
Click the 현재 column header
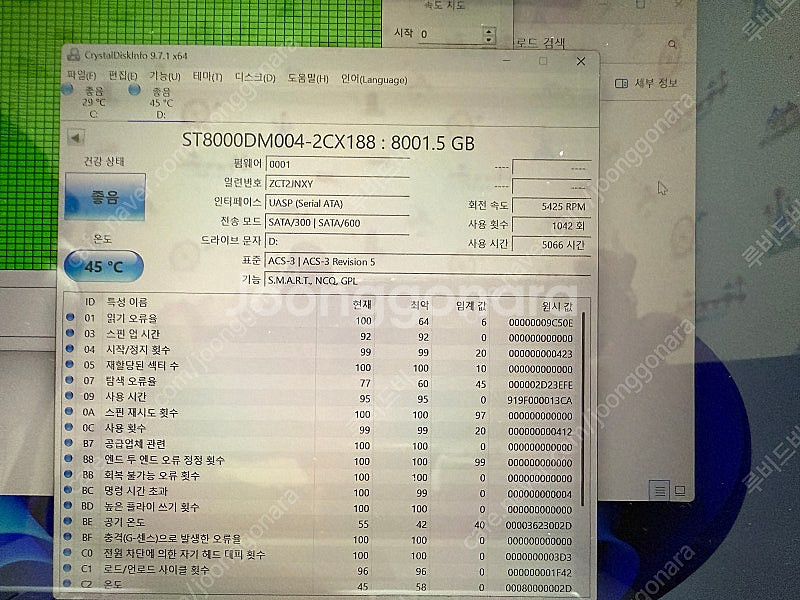tap(362, 305)
